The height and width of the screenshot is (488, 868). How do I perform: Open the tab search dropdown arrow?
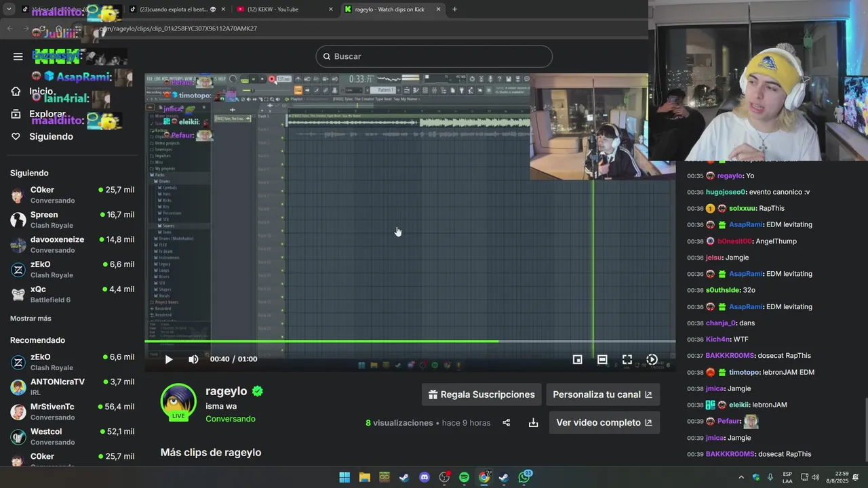9,9
